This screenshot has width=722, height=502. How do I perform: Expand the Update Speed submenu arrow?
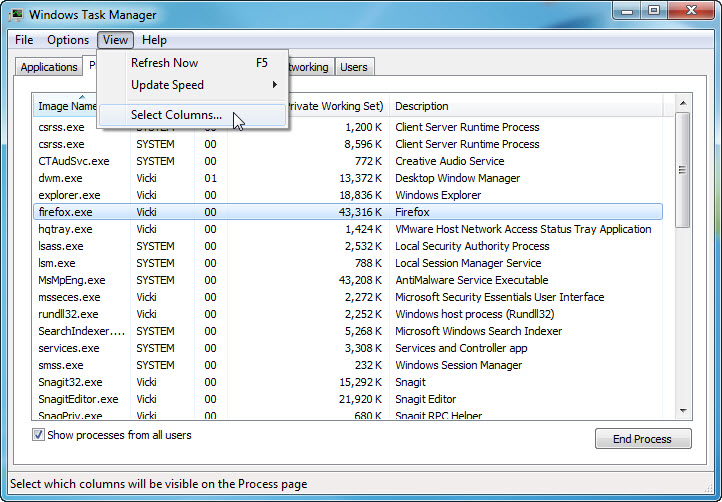coord(275,85)
